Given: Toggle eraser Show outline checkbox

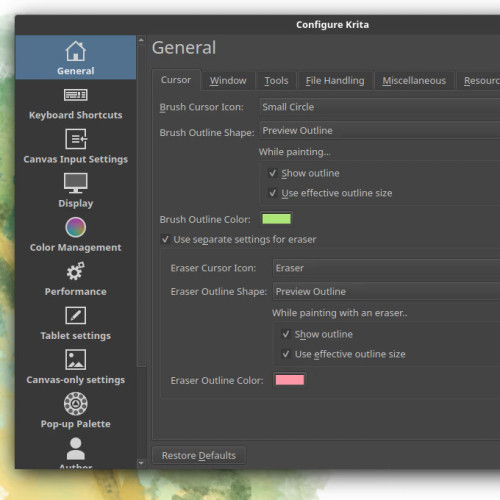Looking at the screenshot, I should [x=286, y=334].
